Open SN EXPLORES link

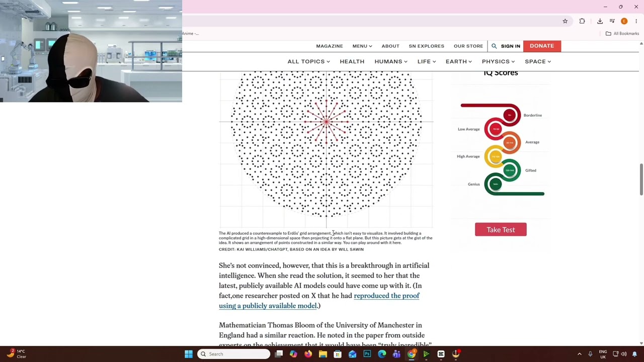[426, 46]
